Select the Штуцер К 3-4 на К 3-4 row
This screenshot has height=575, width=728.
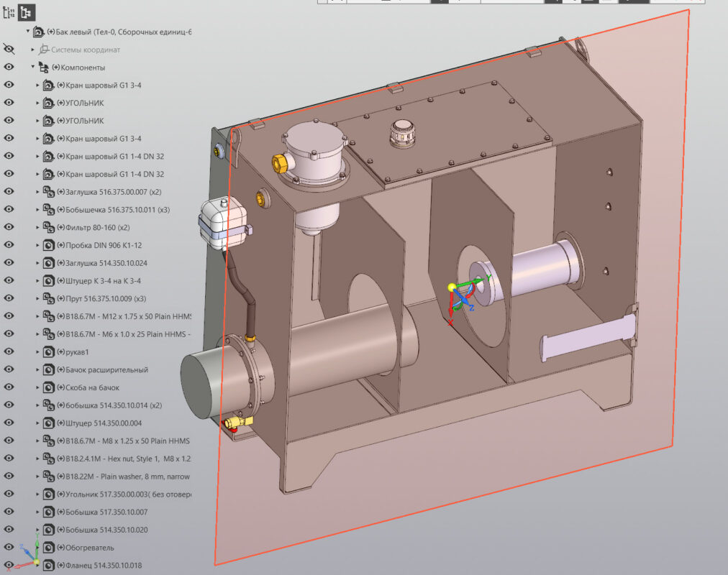[x=99, y=280]
